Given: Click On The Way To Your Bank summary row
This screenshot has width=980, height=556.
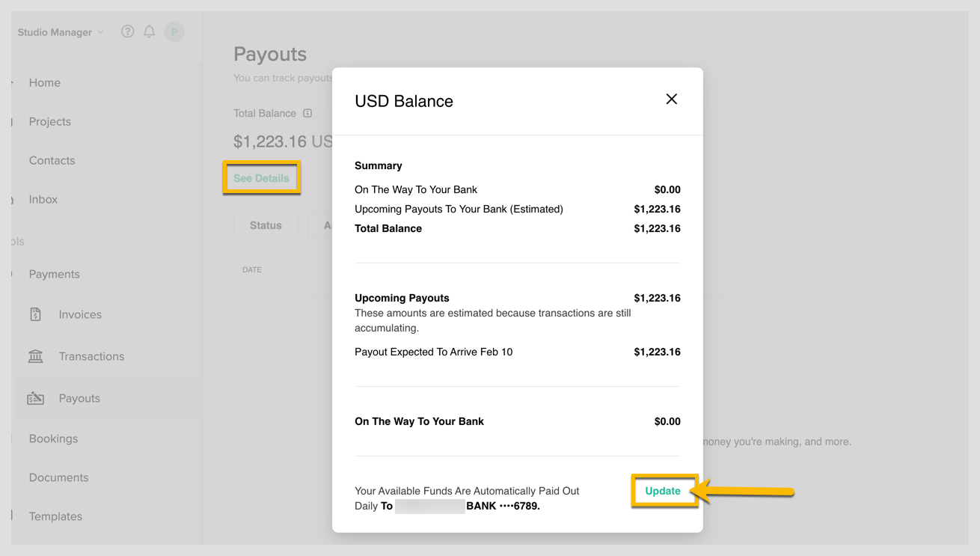Looking at the screenshot, I should 518,189.
